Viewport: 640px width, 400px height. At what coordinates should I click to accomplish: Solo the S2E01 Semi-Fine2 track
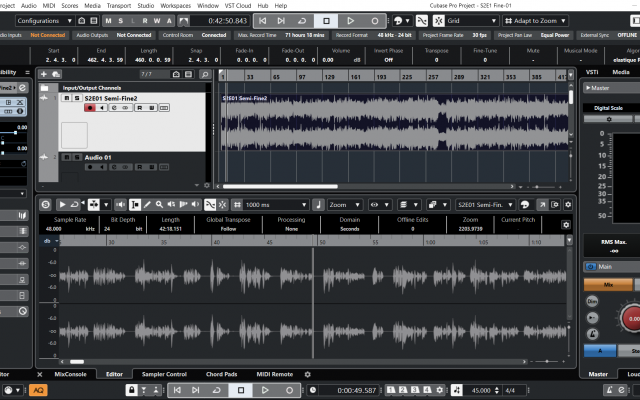76,98
